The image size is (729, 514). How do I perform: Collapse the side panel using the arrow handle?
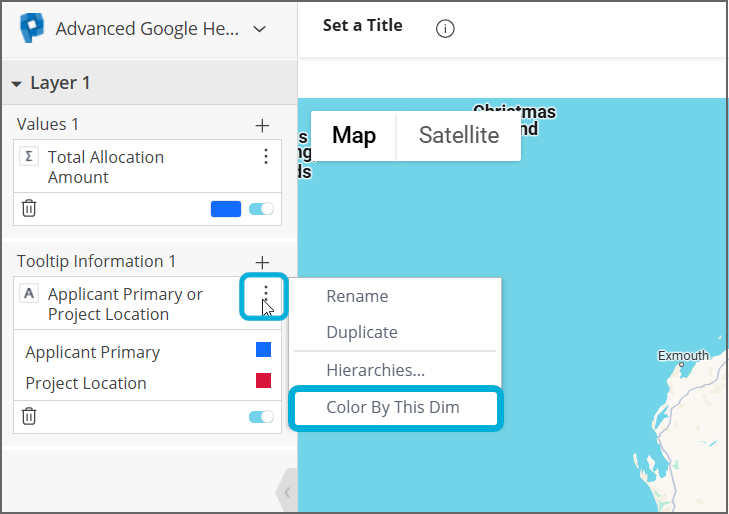click(287, 491)
